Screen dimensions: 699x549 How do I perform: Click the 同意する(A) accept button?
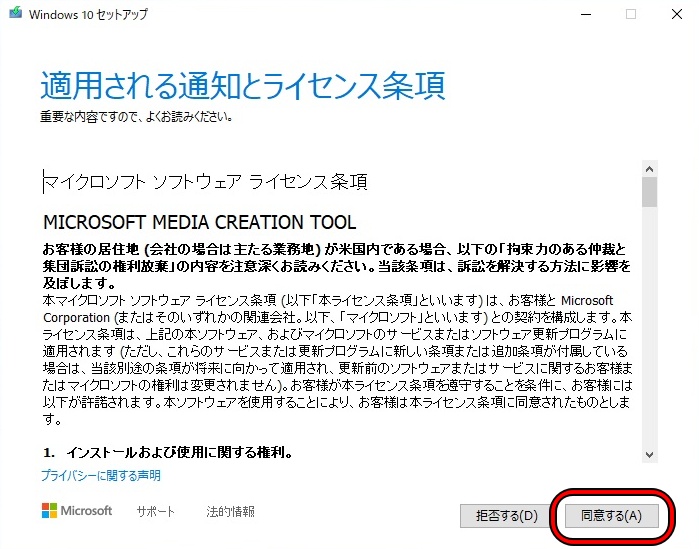tap(611, 516)
